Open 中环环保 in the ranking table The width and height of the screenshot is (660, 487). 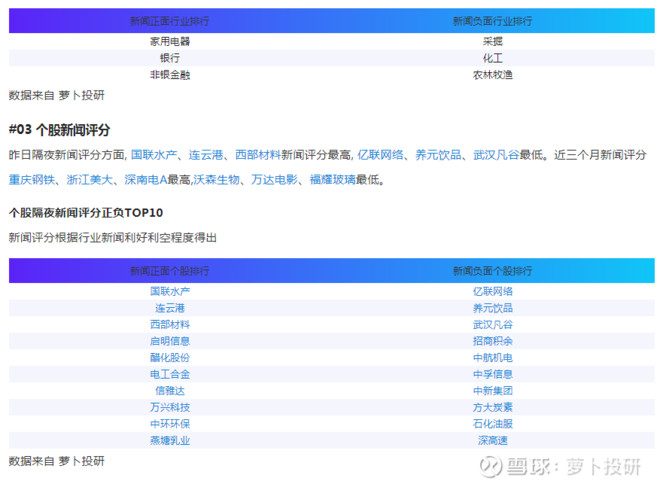pos(170,424)
